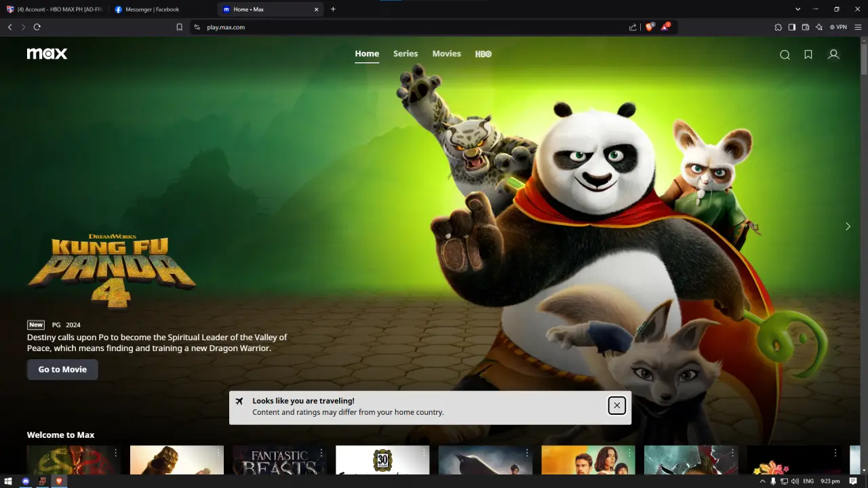This screenshot has width=868, height=488.
Task: Open Brave Wallet
Action: pos(806,27)
